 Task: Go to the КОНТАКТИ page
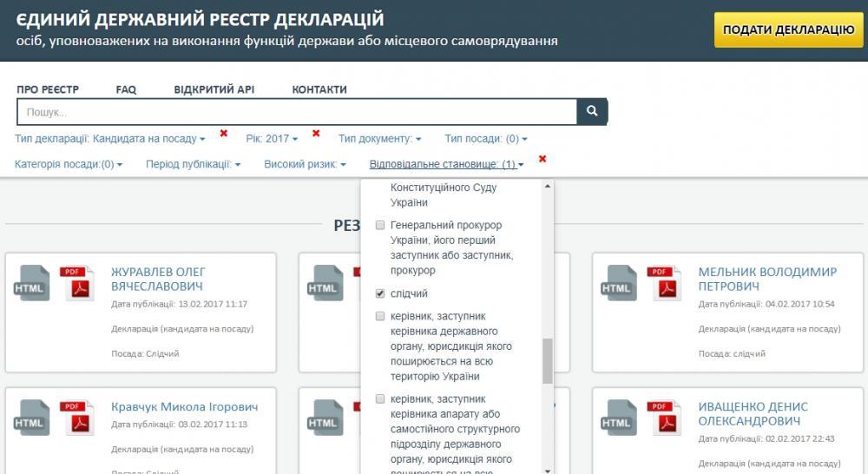tap(319, 89)
